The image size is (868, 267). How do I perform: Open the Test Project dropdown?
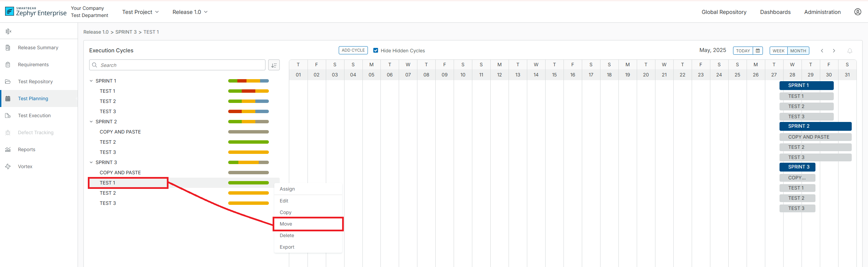[x=140, y=12]
